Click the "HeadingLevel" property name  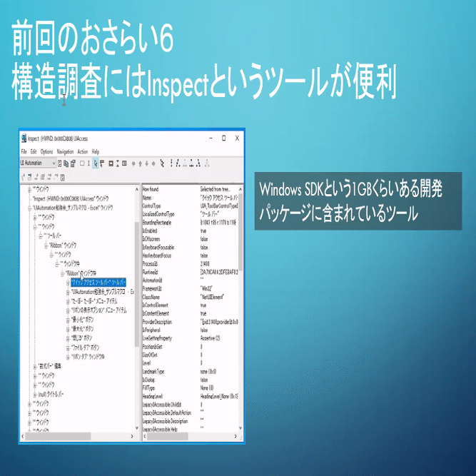point(153,397)
